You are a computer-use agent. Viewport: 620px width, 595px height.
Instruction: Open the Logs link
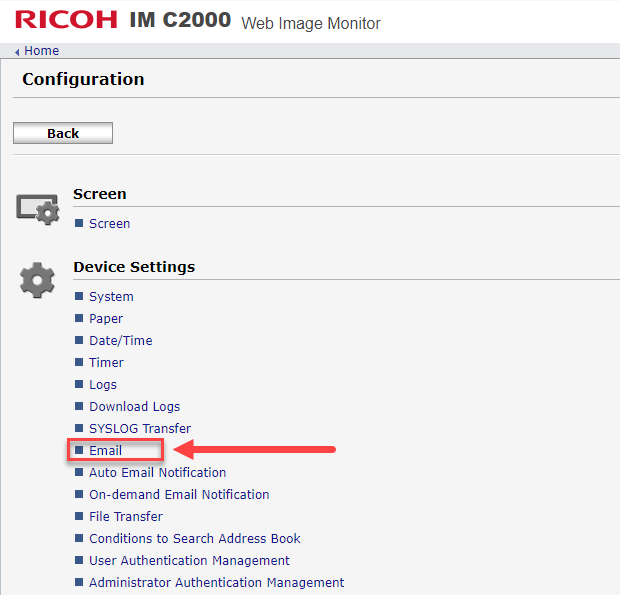point(103,385)
